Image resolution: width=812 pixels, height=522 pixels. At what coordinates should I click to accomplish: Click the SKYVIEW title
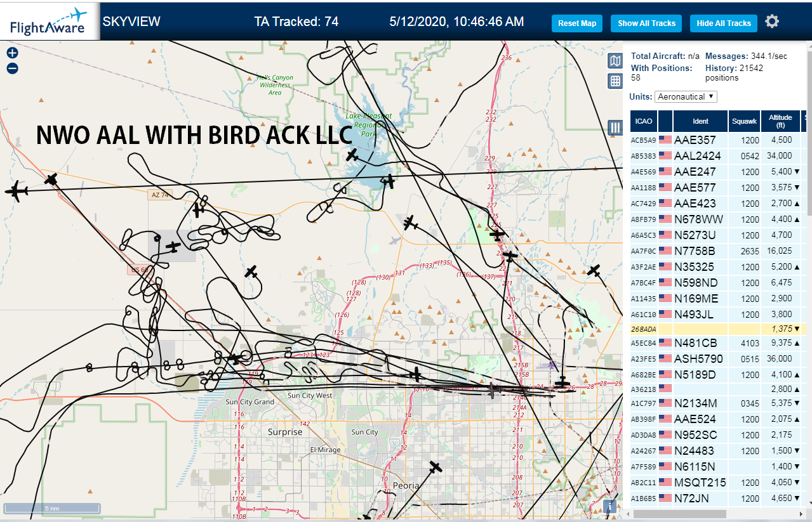point(131,22)
